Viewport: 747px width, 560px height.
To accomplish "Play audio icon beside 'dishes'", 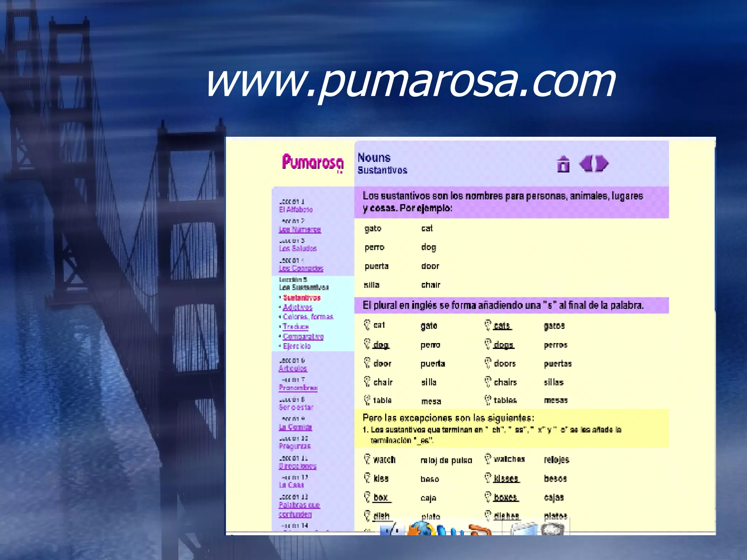I will pos(488,516).
